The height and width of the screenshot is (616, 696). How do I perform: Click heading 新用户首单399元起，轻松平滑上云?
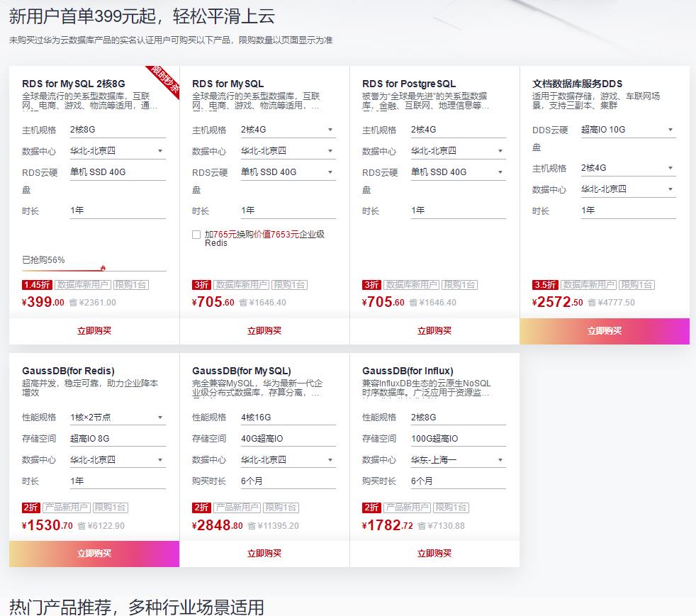142,16
